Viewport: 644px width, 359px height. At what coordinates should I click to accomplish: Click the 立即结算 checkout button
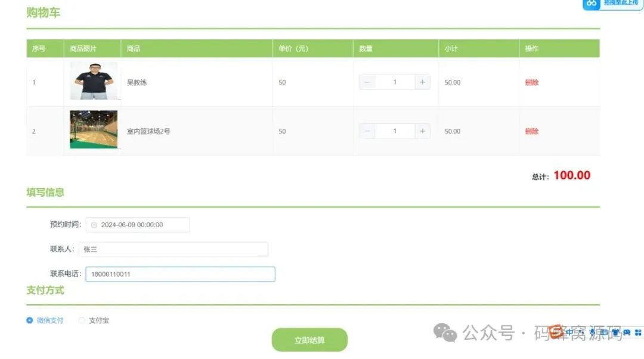(309, 340)
